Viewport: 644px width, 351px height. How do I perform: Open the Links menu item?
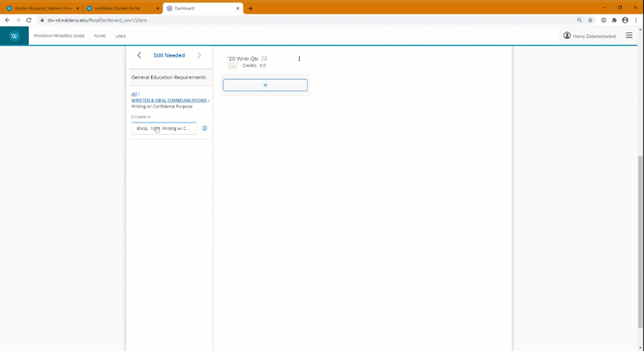(x=120, y=36)
